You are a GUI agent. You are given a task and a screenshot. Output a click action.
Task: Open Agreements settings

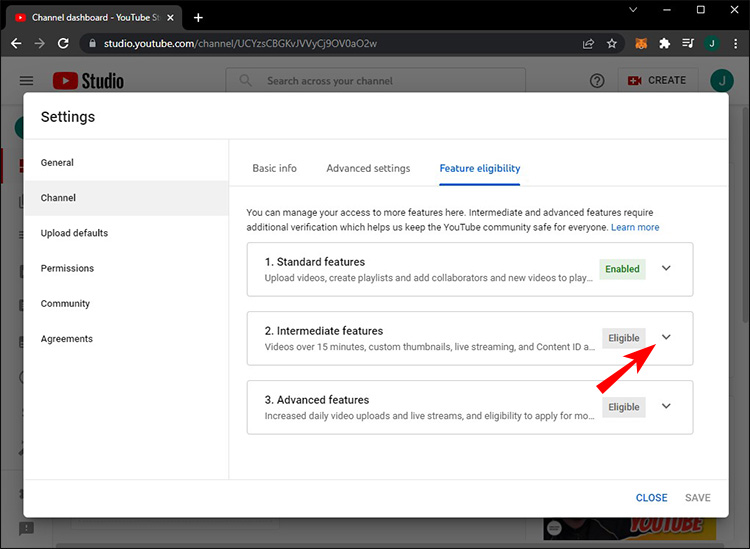(126, 339)
